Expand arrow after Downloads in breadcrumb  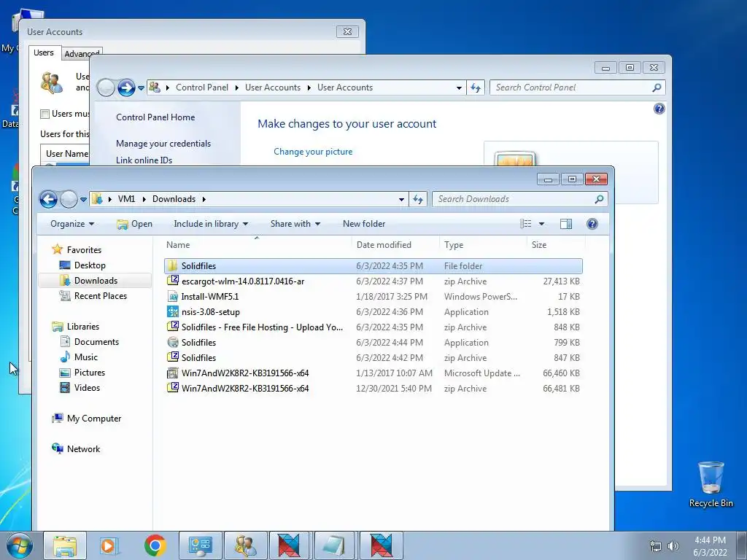point(204,199)
